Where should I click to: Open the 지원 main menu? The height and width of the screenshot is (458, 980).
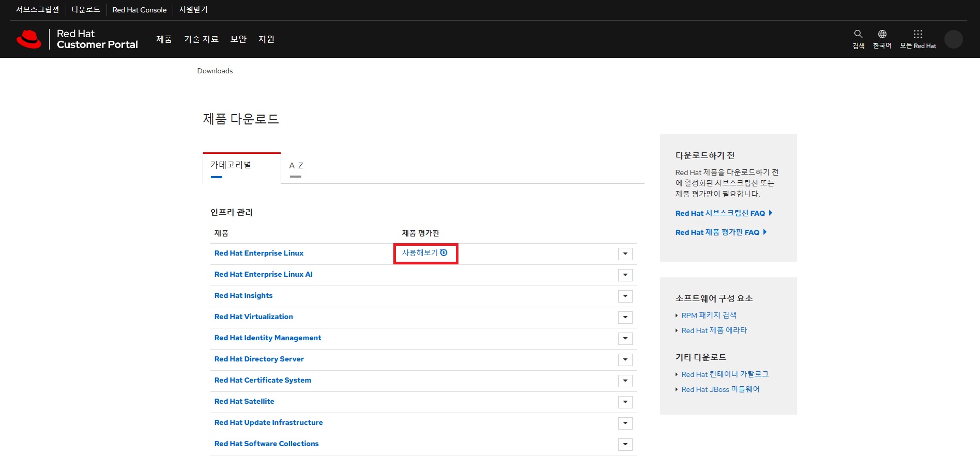(x=266, y=39)
